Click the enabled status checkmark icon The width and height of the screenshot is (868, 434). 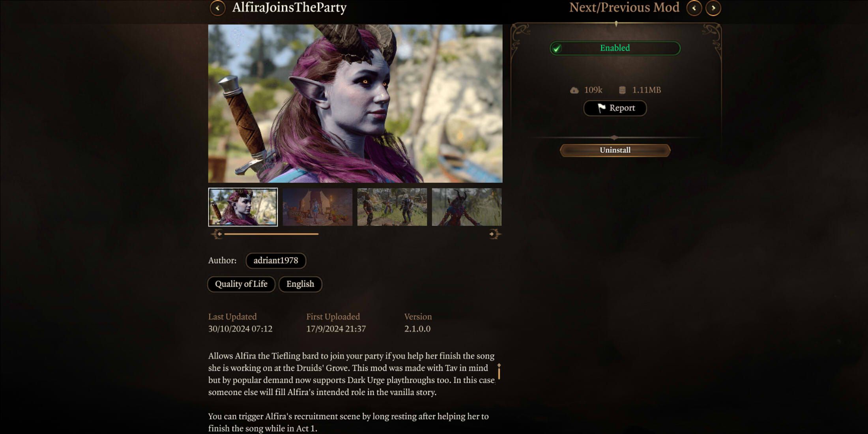click(557, 48)
